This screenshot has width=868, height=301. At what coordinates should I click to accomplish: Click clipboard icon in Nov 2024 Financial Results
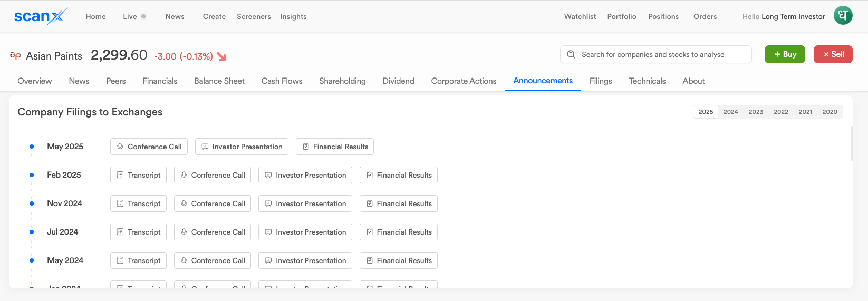pos(370,203)
